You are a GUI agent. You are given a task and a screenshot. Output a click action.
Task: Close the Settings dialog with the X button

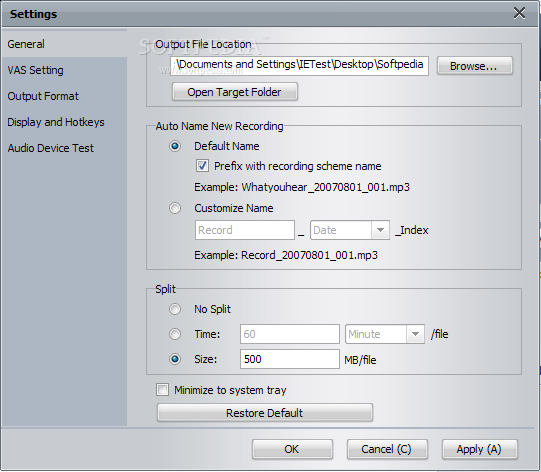pos(519,13)
